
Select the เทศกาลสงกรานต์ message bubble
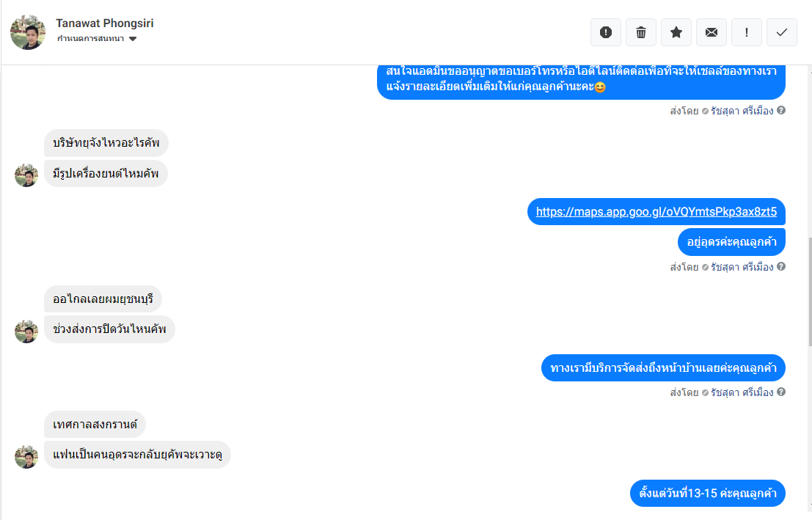click(95, 425)
